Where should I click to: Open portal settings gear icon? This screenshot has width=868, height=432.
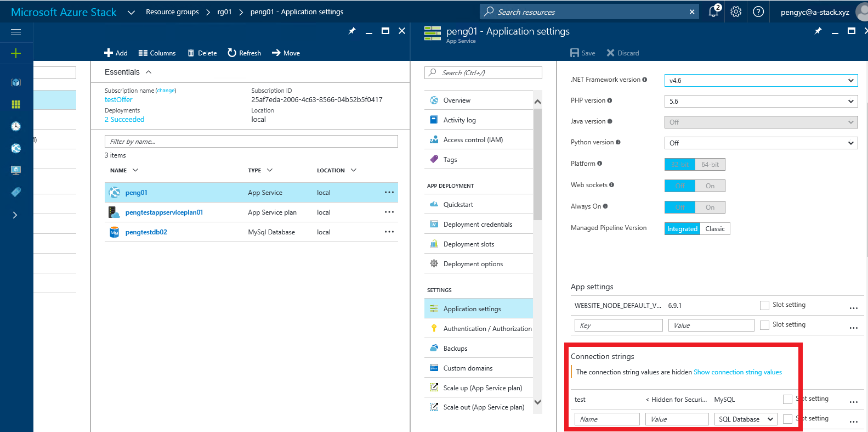(x=736, y=12)
